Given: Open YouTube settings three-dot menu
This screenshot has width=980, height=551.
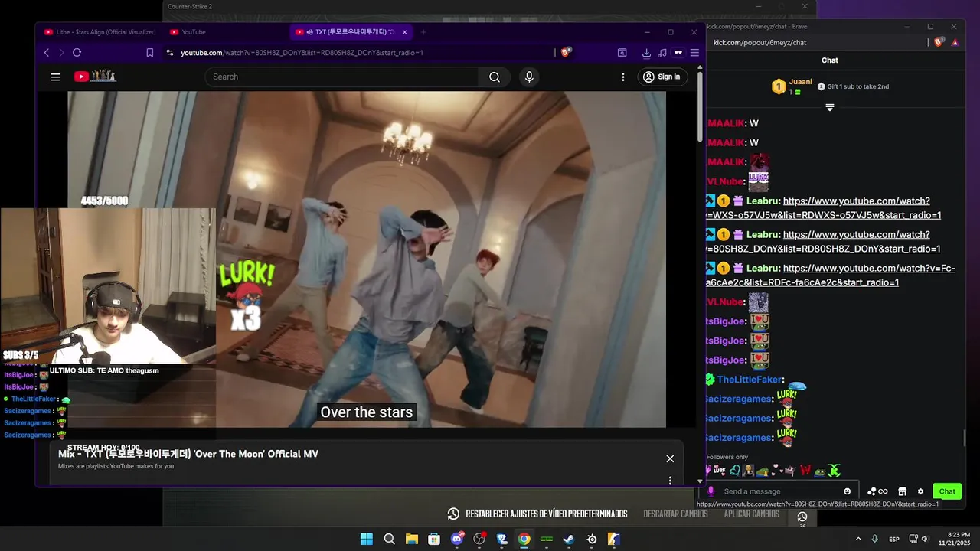Looking at the screenshot, I should pyautogui.click(x=623, y=77).
